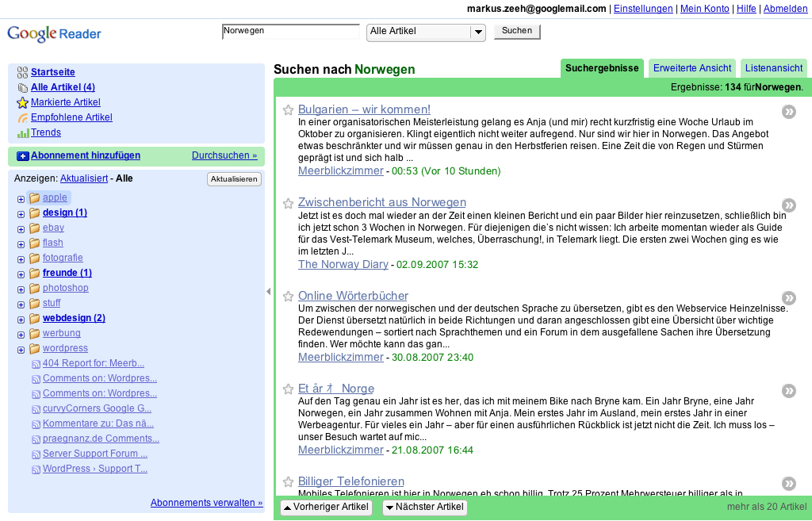This screenshot has width=812, height=521.
Task: Click the search field containing Norwegen
Action: pyautogui.click(x=290, y=31)
